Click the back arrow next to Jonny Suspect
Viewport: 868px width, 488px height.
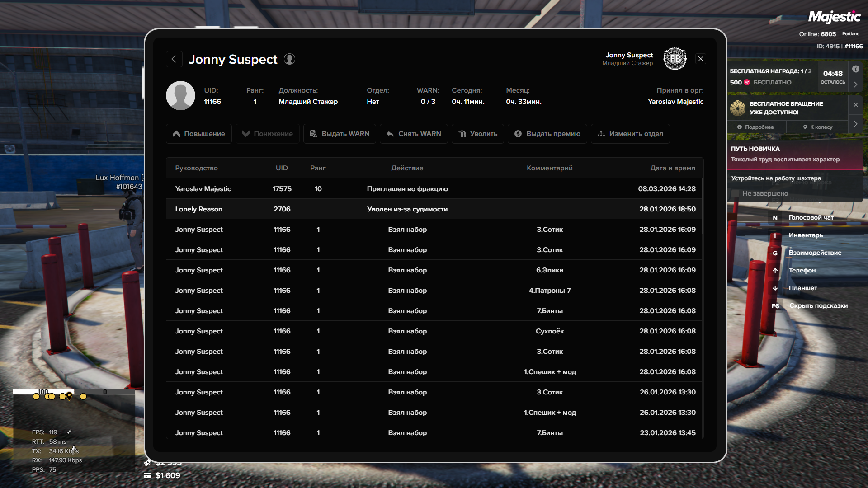click(174, 59)
